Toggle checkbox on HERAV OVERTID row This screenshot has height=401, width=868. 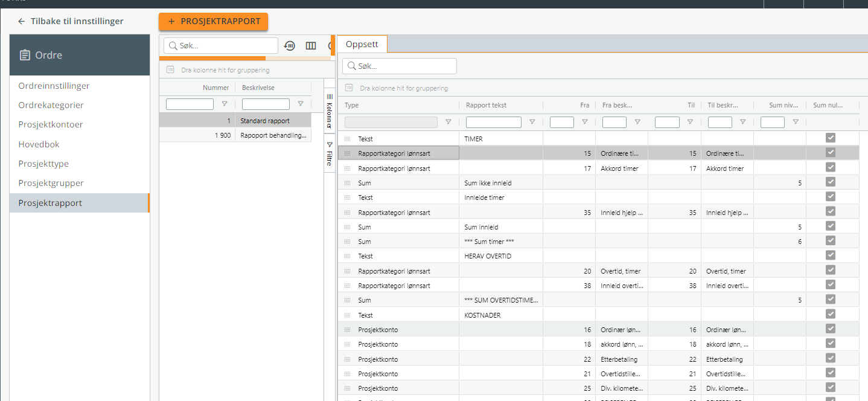pos(831,255)
